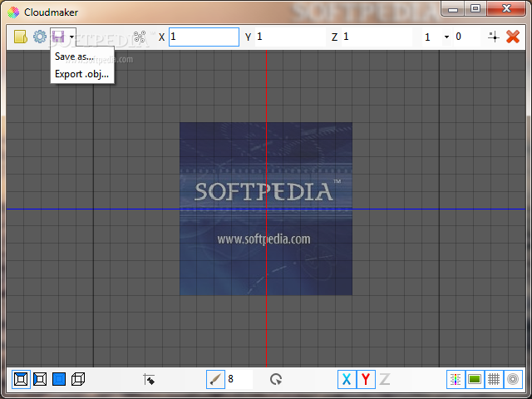Click the move/transform arrow icon
Screen dimensions: 532x399
pyautogui.click(x=149, y=379)
